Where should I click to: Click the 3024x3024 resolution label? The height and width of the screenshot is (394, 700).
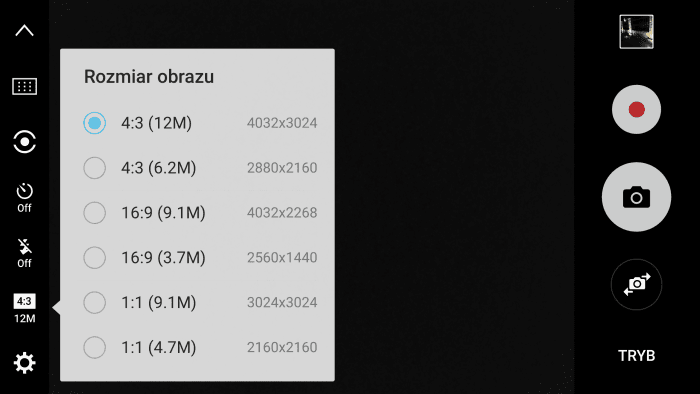(282, 303)
